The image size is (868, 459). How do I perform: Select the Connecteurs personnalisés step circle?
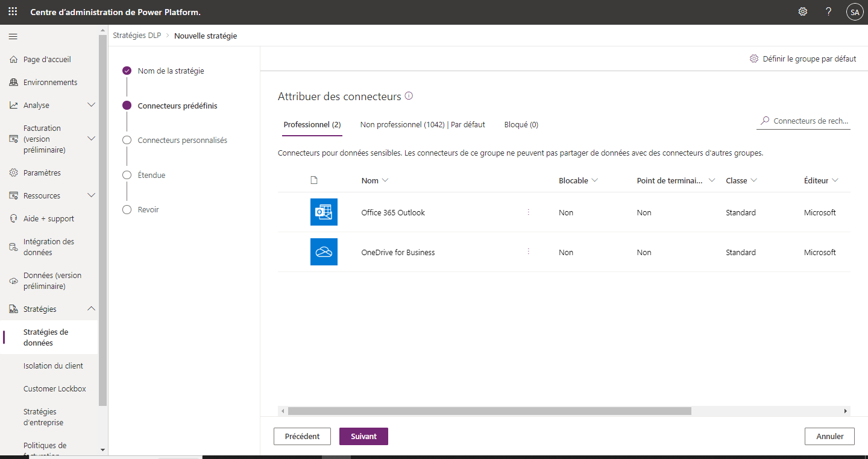click(x=127, y=140)
